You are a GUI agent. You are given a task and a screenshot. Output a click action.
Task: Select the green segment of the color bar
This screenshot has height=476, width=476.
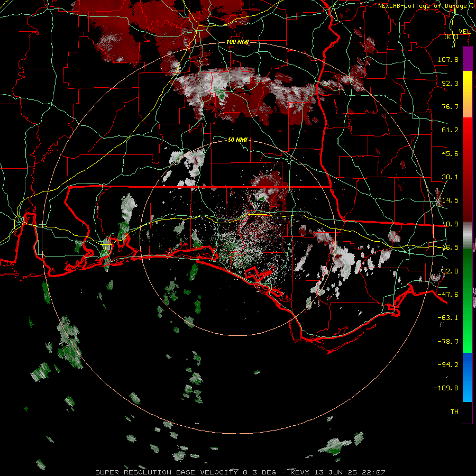(467, 300)
